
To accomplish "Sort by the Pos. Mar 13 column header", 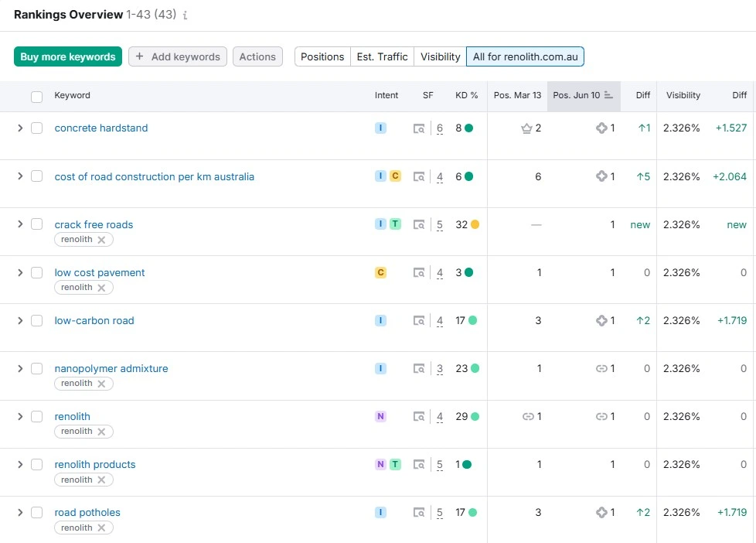I will click(517, 95).
